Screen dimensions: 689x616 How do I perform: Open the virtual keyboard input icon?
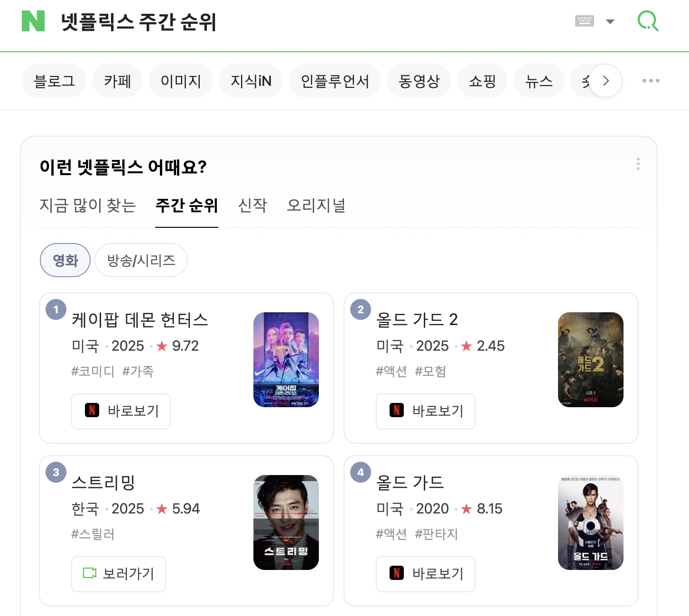tap(584, 21)
